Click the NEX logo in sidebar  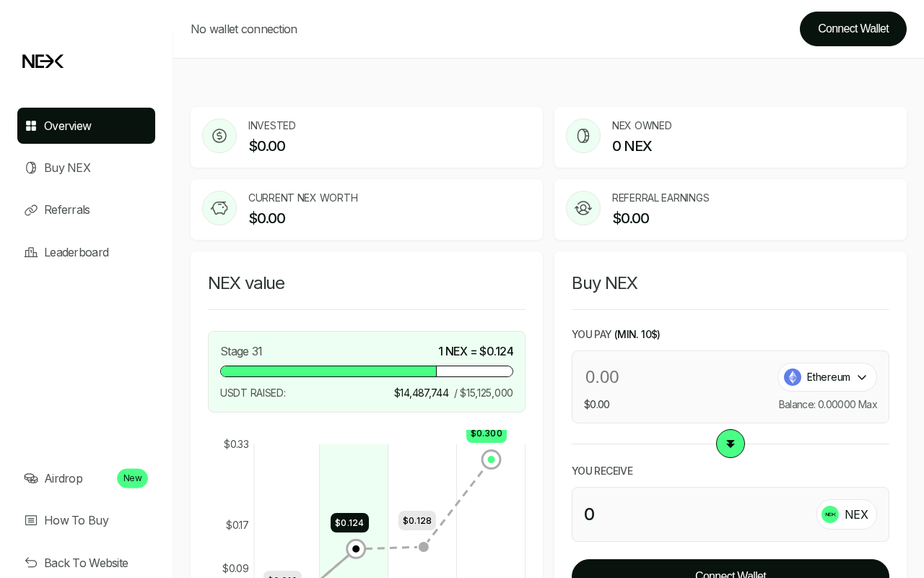point(43,61)
